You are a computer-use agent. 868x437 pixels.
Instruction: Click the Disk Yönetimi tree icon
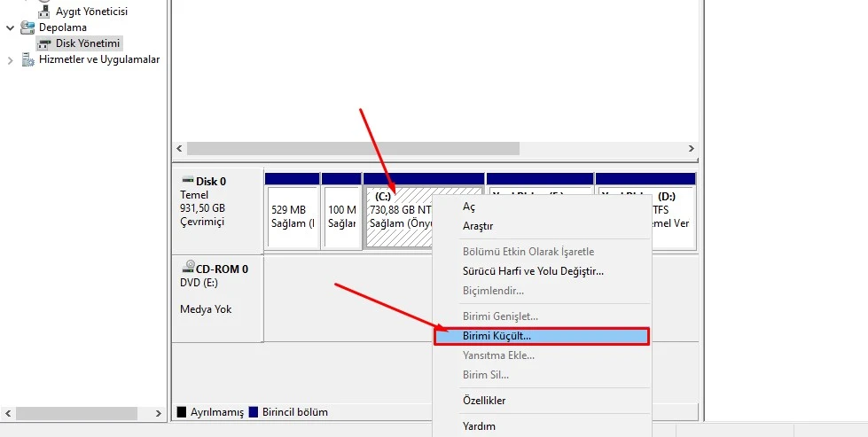pos(43,43)
